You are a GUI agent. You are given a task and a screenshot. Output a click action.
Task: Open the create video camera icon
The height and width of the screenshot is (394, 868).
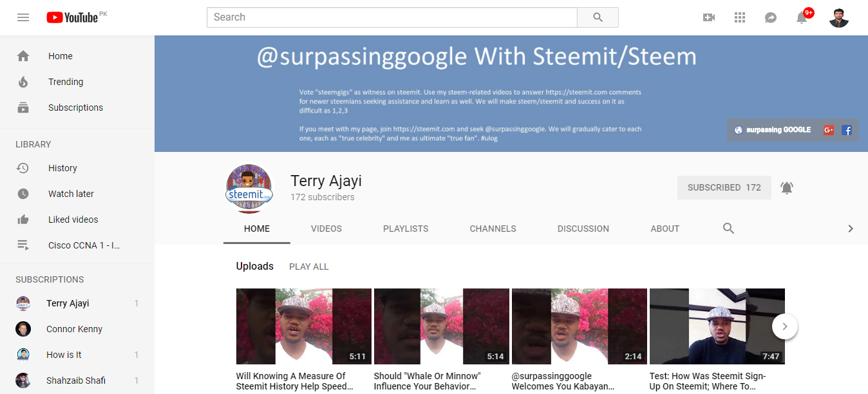(709, 17)
